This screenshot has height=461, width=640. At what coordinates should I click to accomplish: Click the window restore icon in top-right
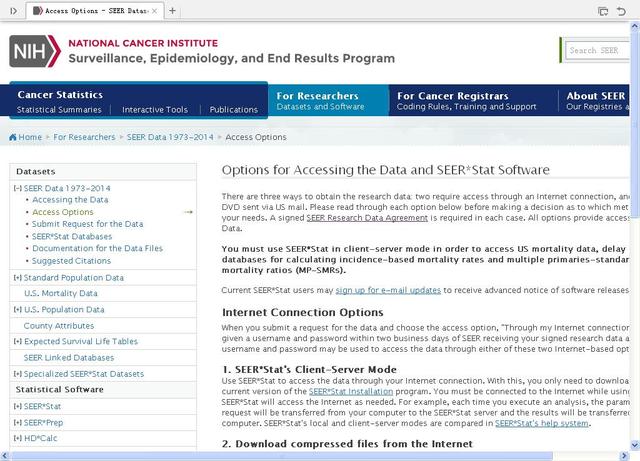(603, 11)
